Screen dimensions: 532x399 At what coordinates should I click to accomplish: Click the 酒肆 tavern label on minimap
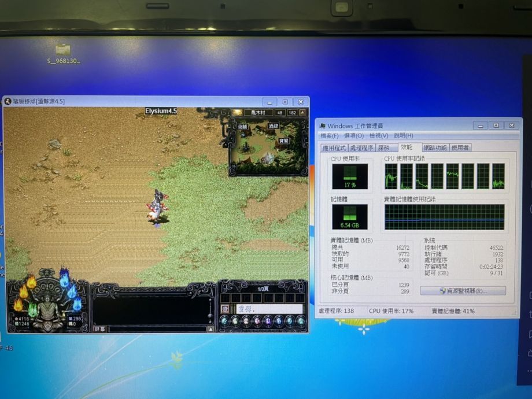pyautogui.click(x=273, y=126)
